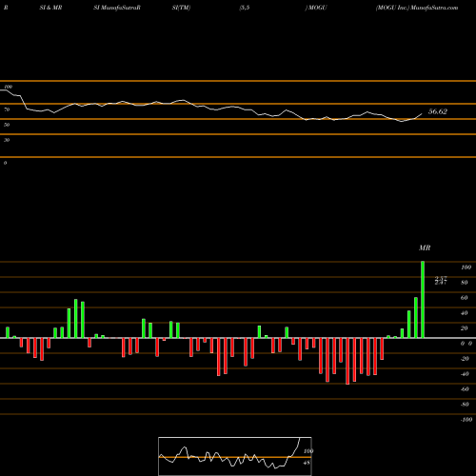
Task: Click the white RSI line endpoint near 56.62
Action: click(422, 113)
